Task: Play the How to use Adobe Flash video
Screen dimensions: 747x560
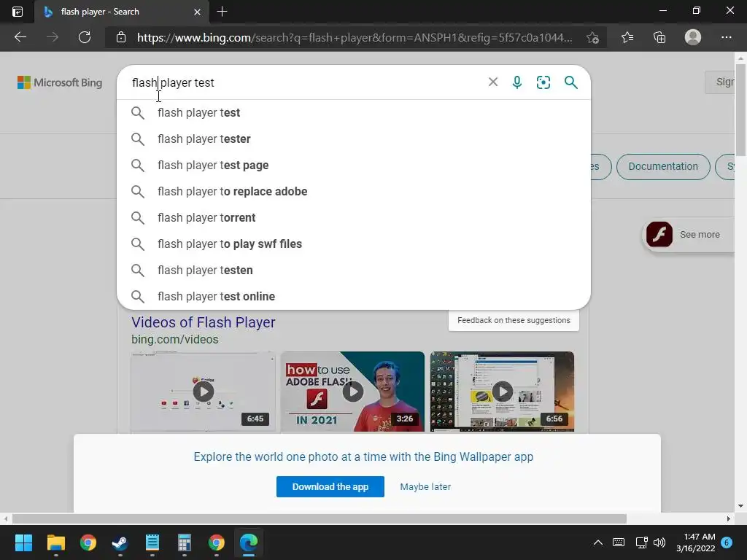Action: 352,392
